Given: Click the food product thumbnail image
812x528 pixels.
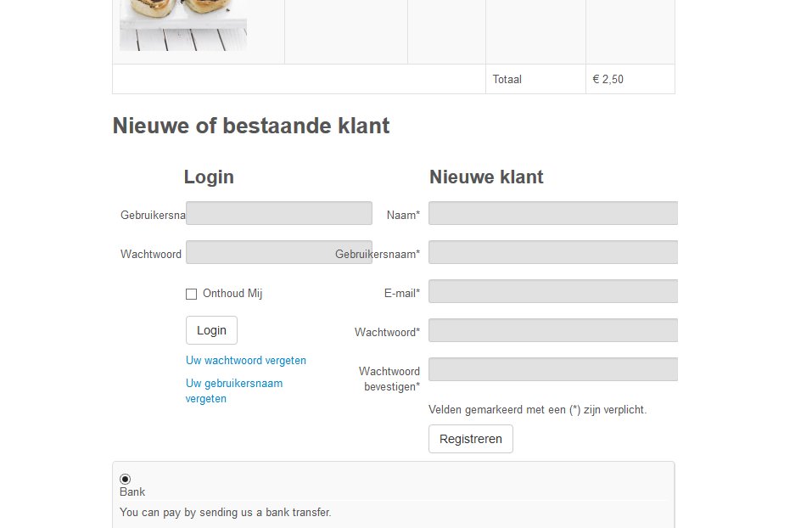Looking at the screenshot, I should click(x=183, y=25).
